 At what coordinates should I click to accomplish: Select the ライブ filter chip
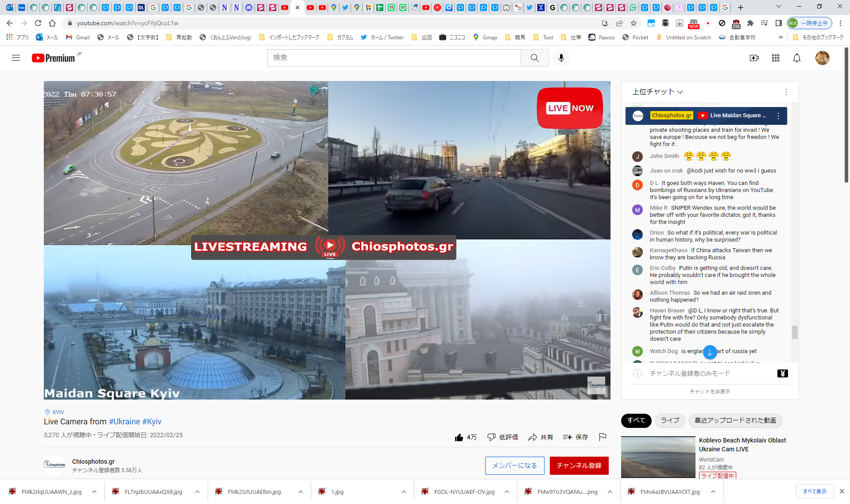click(x=669, y=420)
